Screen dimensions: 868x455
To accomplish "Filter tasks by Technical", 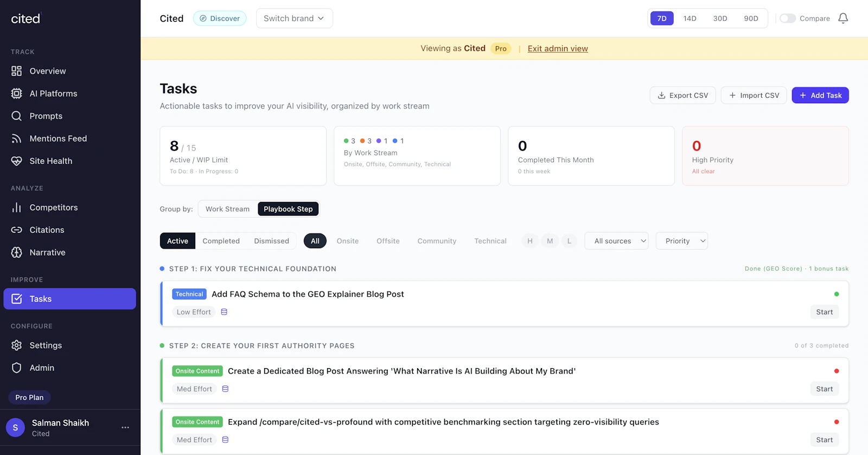I will pyautogui.click(x=490, y=241).
